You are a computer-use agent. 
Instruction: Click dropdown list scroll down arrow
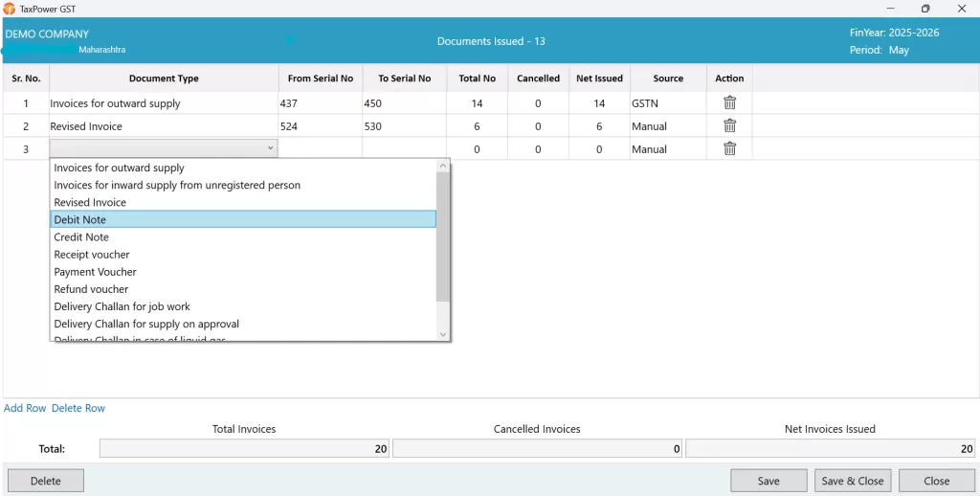point(443,334)
